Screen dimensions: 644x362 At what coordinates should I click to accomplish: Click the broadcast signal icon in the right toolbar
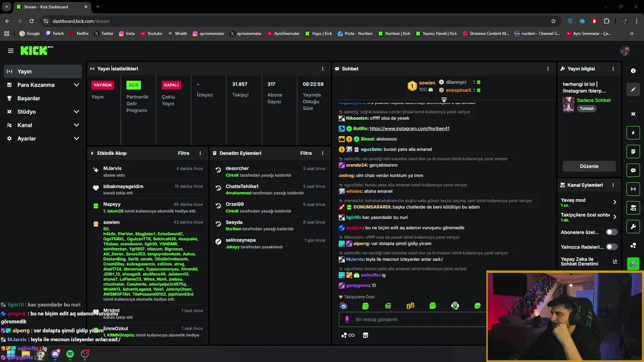point(633,189)
